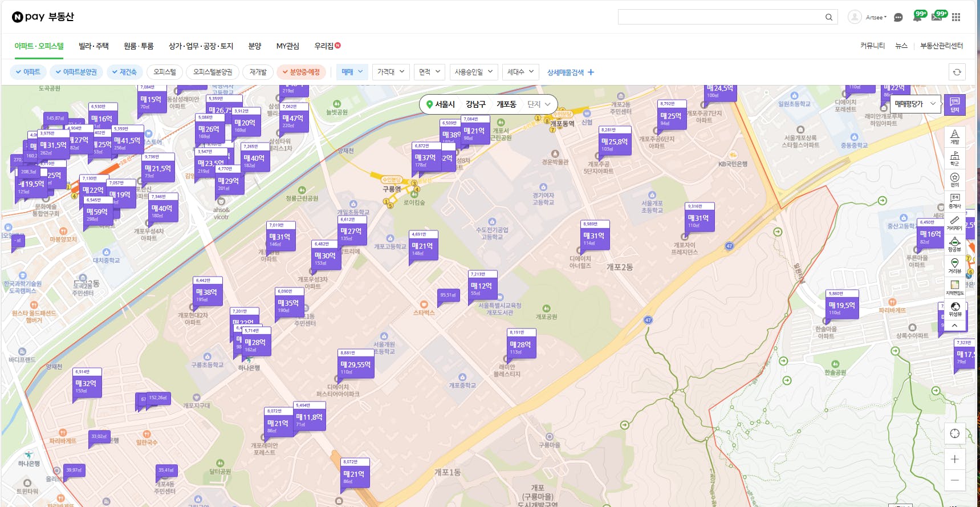The height and width of the screenshot is (507, 980).
Task: Reset filters with the refresh icon
Action: pyautogui.click(x=957, y=72)
